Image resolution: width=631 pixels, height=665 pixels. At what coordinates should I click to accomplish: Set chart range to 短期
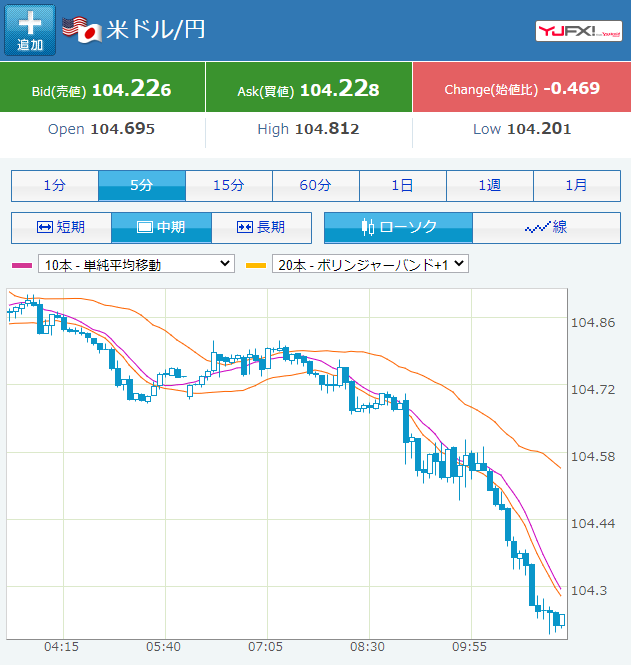click(61, 228)
